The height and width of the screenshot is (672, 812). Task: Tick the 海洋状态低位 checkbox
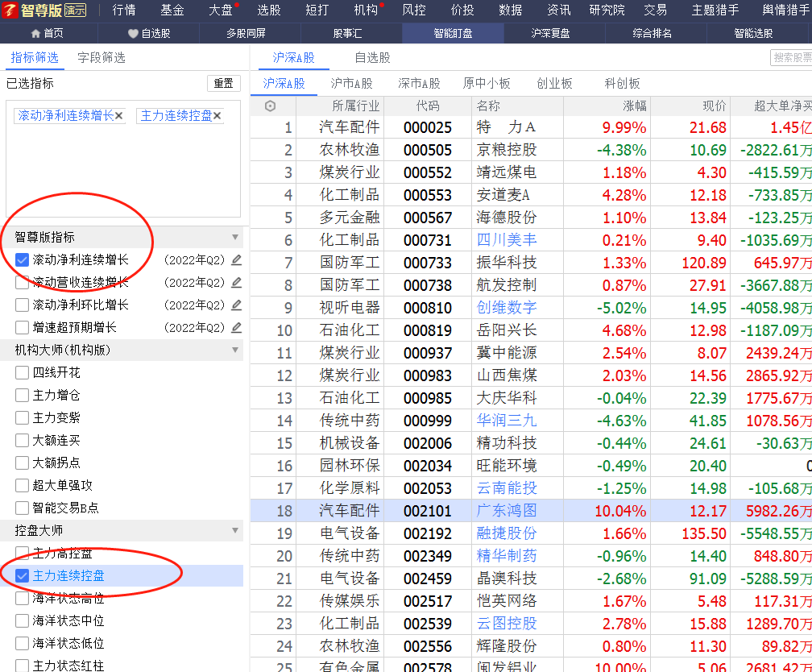coord(22,644)
